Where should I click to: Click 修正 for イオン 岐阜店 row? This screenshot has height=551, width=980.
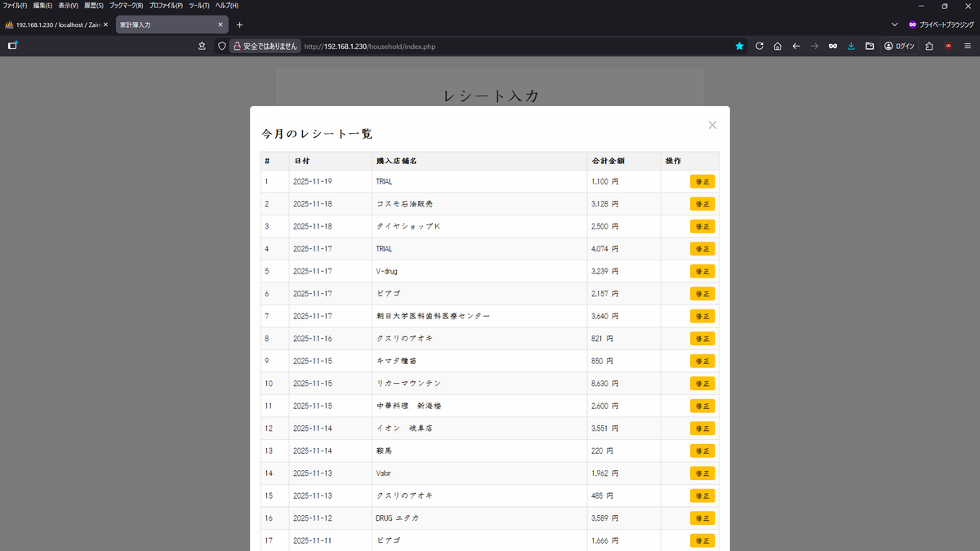702,429
